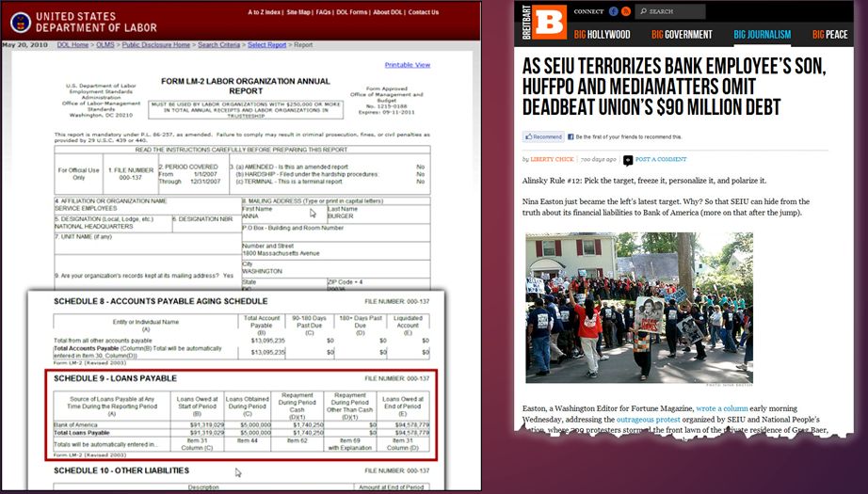Click the May 20, 2010 date text
The height and width of the screenshot is (494, 868).
[24, 45]
